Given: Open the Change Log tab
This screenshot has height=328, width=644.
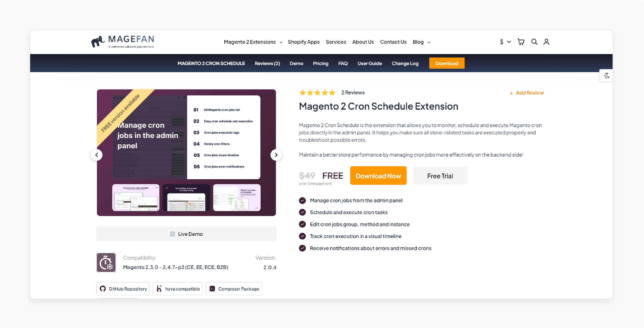Looking at the screenshot, I should tap(404, 63).
